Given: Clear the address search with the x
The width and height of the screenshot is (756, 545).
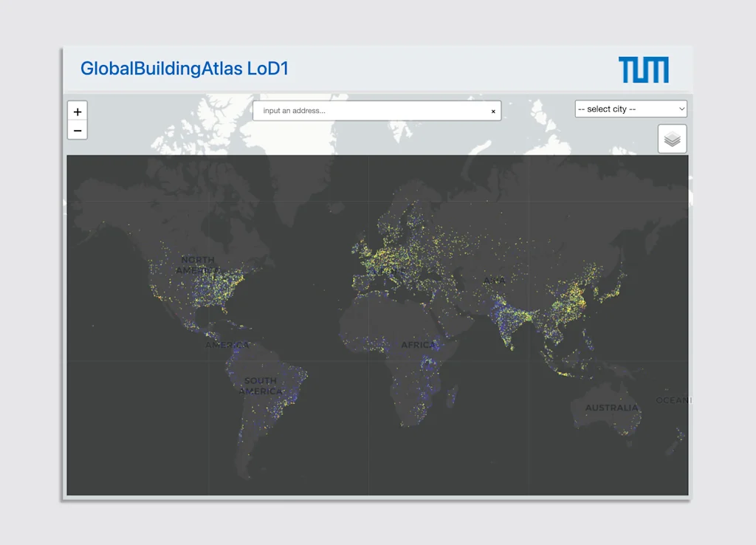Looking at the screenshot, I should pos(493,112).
